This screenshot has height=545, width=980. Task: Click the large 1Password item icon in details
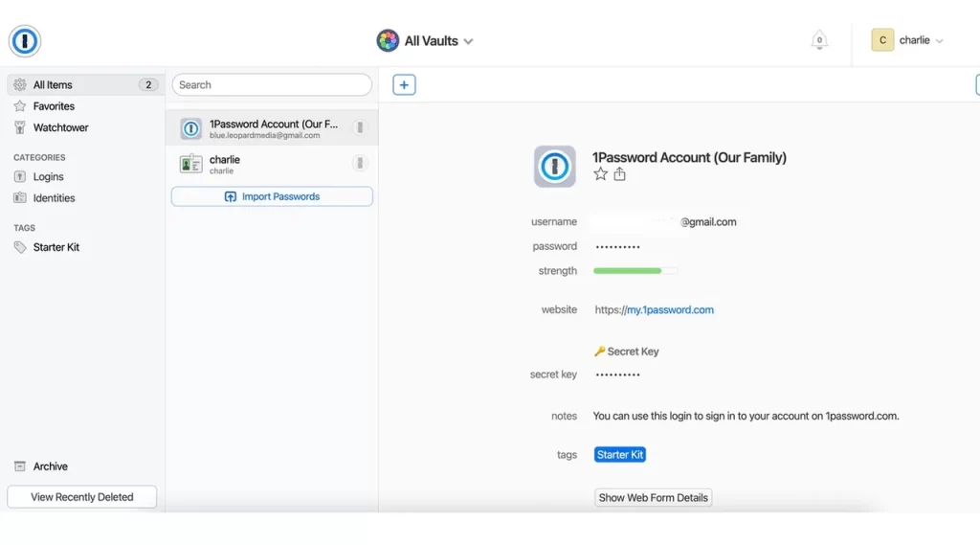(554, 167)
